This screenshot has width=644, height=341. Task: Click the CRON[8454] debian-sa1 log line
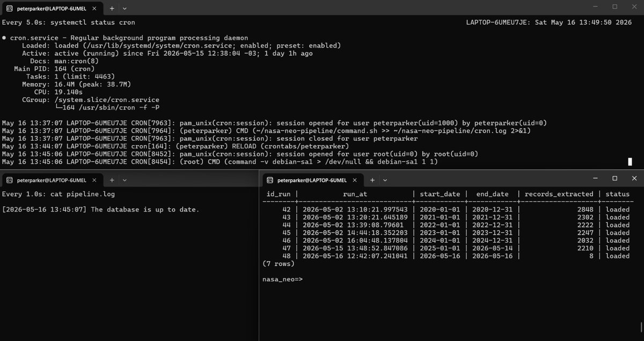tap(220, 162)
